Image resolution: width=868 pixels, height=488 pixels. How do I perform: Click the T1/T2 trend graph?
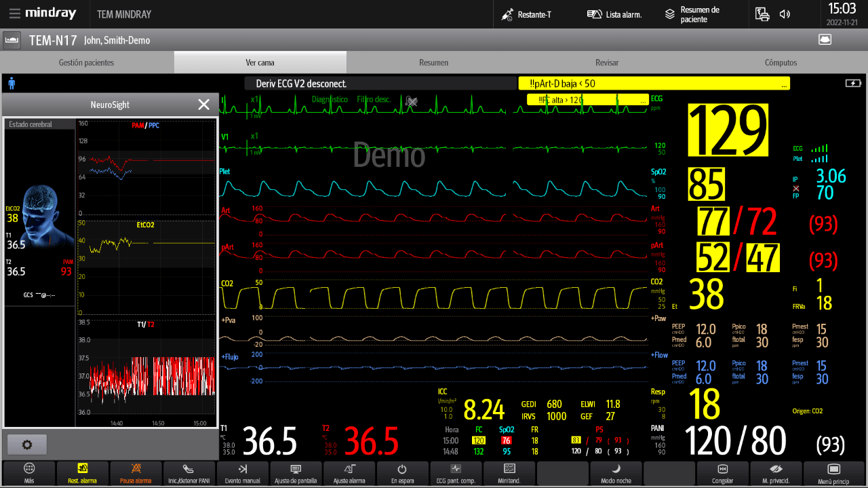pyautogui.click(x=146, y=372)
